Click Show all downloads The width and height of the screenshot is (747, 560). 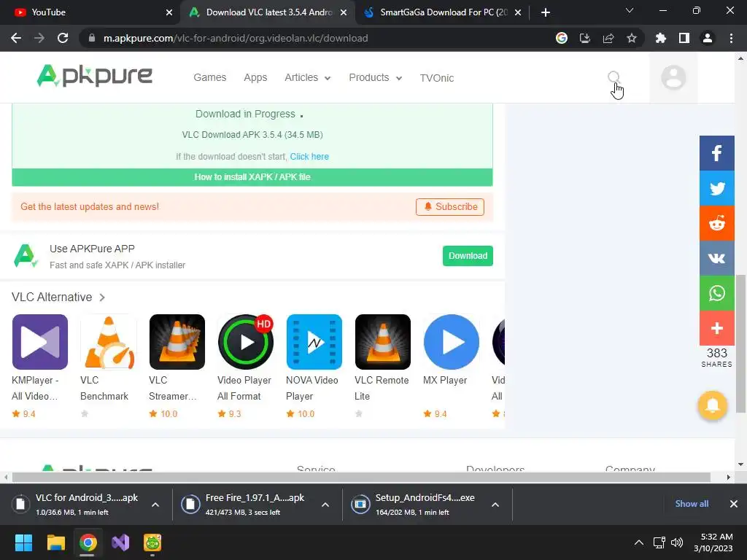coord(692,504)
